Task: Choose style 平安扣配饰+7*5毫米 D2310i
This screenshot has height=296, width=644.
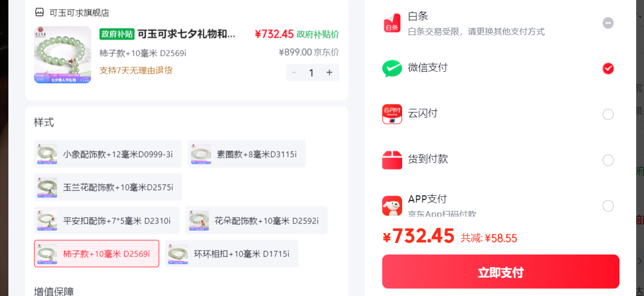Action: (x=107, y=221)
